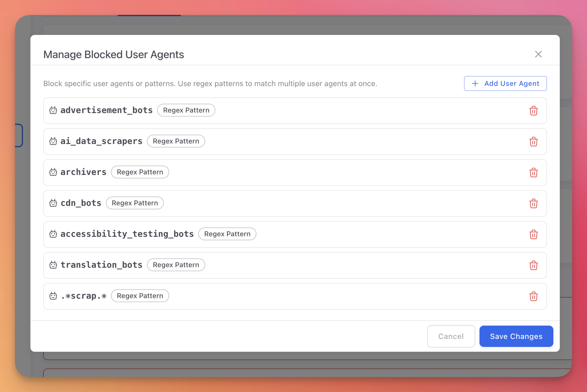Click the plus icon on Add User Agent

[x=475, y=83]
